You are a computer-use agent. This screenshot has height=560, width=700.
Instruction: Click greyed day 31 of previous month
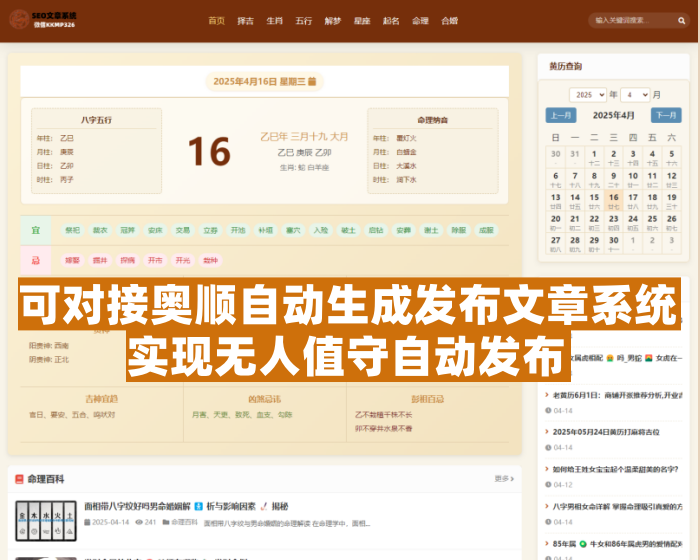[x=575, y=158]
